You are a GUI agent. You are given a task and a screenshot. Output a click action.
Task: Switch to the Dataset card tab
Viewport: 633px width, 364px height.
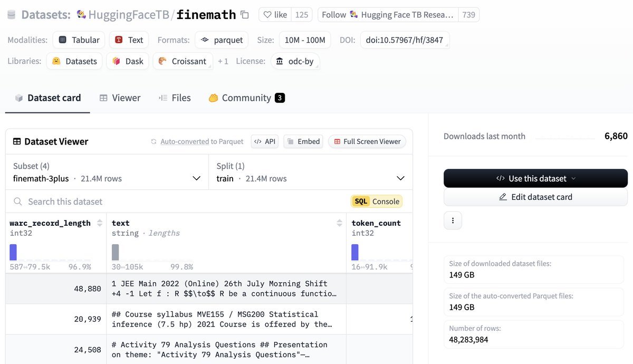[x=47, y=98]
